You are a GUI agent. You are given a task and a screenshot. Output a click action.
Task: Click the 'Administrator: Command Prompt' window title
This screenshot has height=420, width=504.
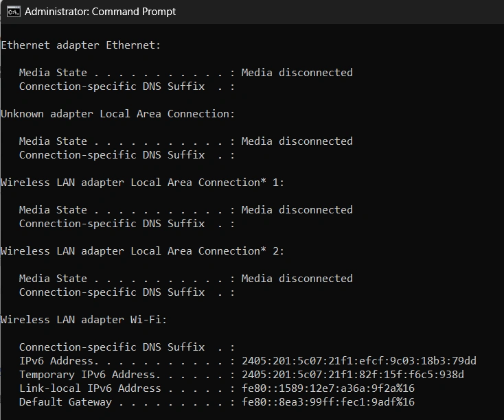click(x=100, y=12)
